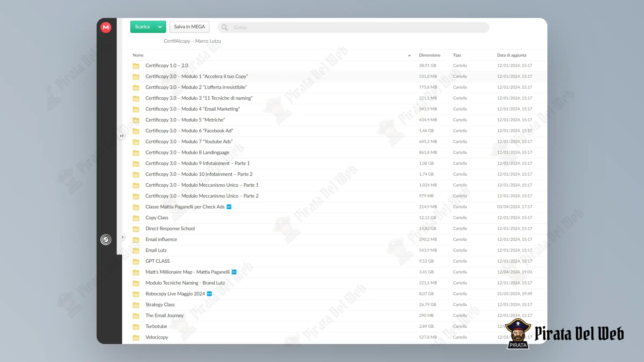
Task: Click the 9,52 GB size of GPT CLASS
Action: point(426,261)
